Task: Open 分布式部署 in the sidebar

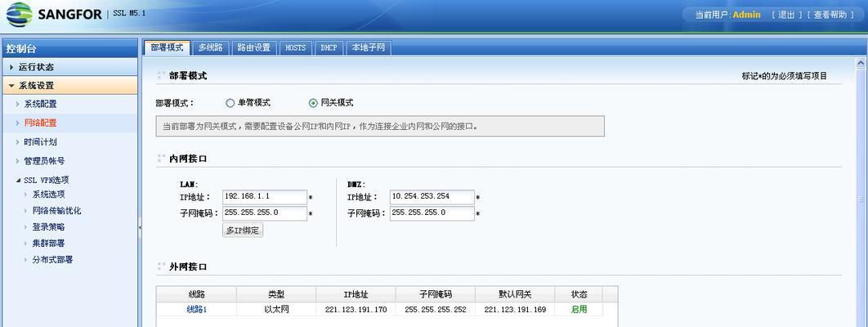Action: [x=52, y=259]
